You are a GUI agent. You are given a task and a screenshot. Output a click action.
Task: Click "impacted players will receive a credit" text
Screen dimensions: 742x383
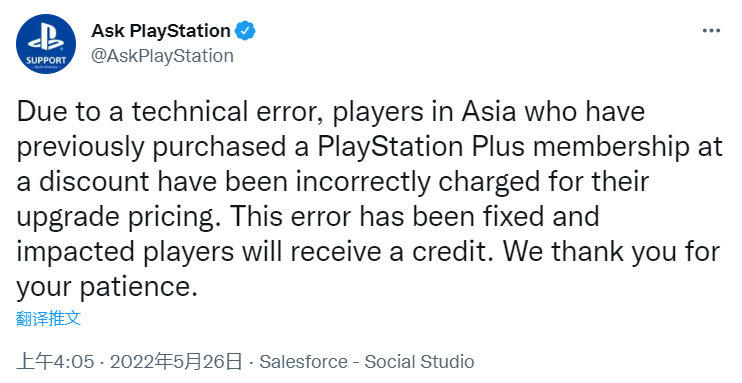point(253,252)
